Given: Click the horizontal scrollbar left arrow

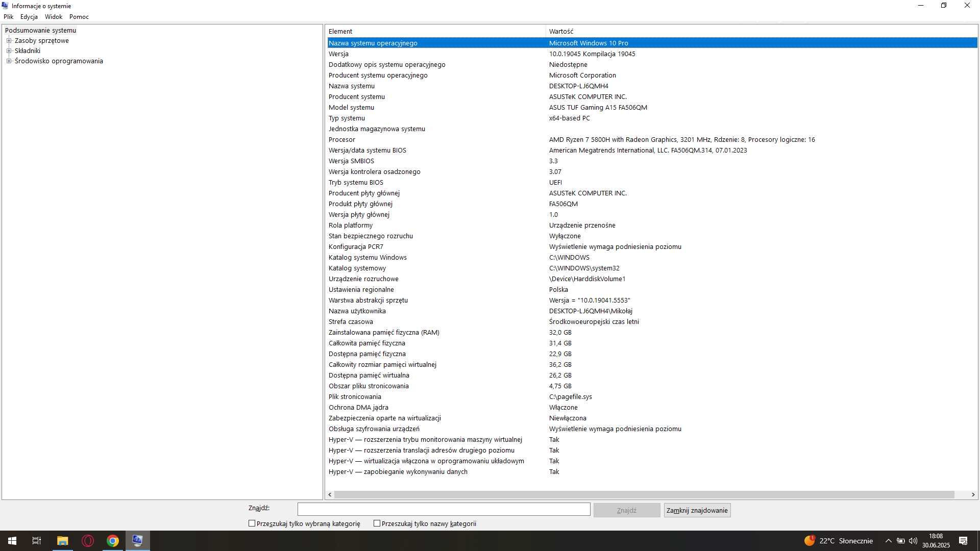Looking at the screenshot, I should (x=330, y=494).
